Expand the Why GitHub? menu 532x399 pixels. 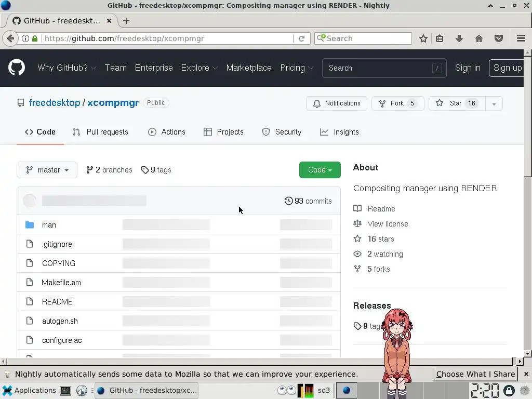tap(67, 68)
